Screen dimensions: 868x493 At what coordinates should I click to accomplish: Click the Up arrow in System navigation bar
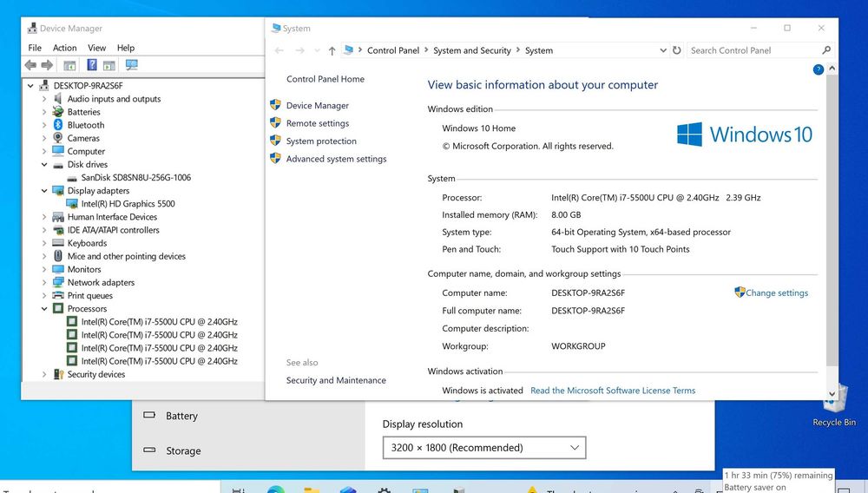(x=332, y=51)
